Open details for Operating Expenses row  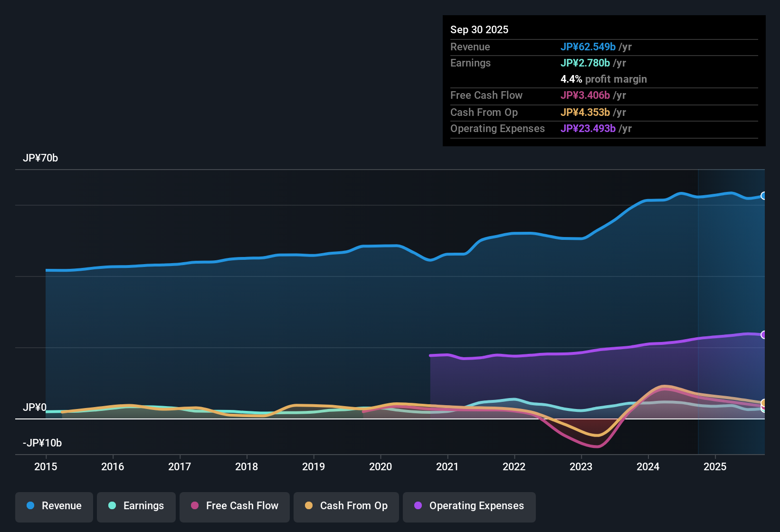[x=497, y=128]
